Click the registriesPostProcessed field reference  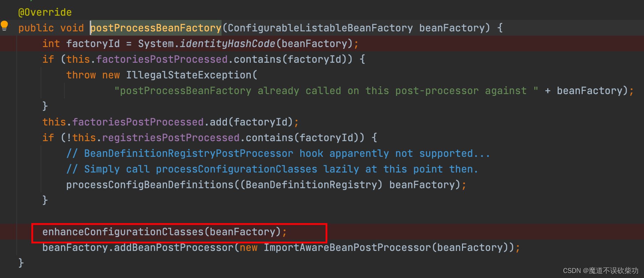pos(171,138)
